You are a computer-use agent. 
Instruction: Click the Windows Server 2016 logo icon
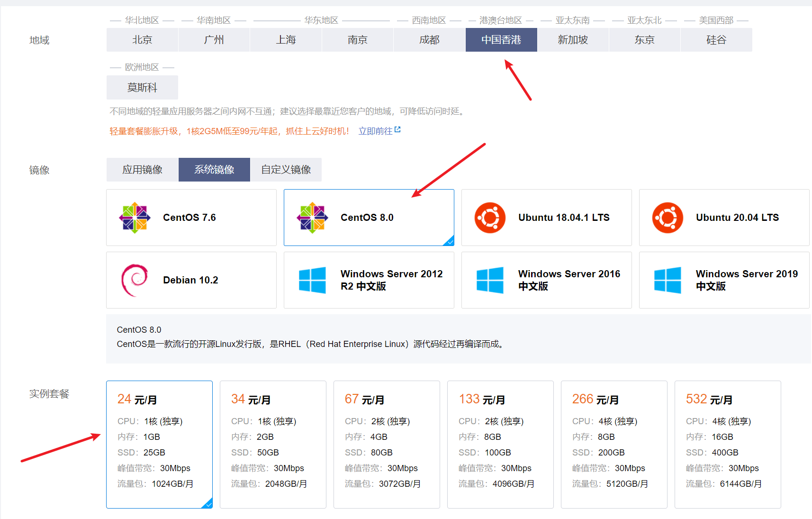pos(490,280)
